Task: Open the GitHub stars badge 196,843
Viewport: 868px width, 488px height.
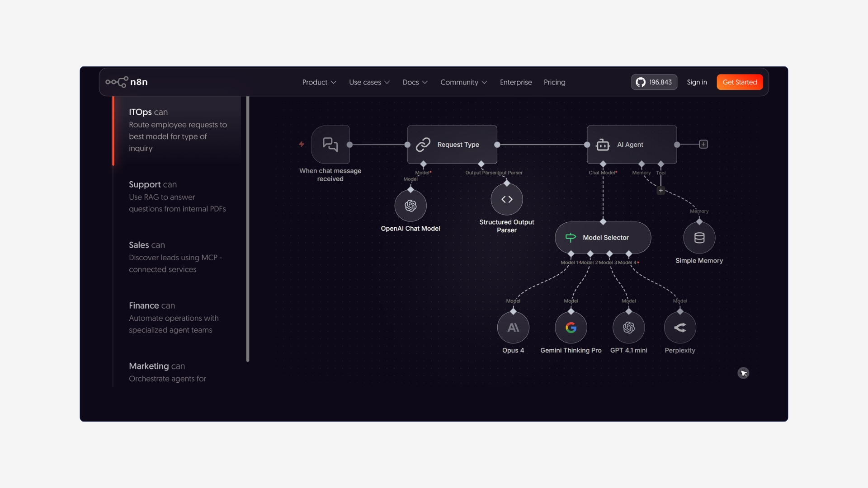Action: 654,82
